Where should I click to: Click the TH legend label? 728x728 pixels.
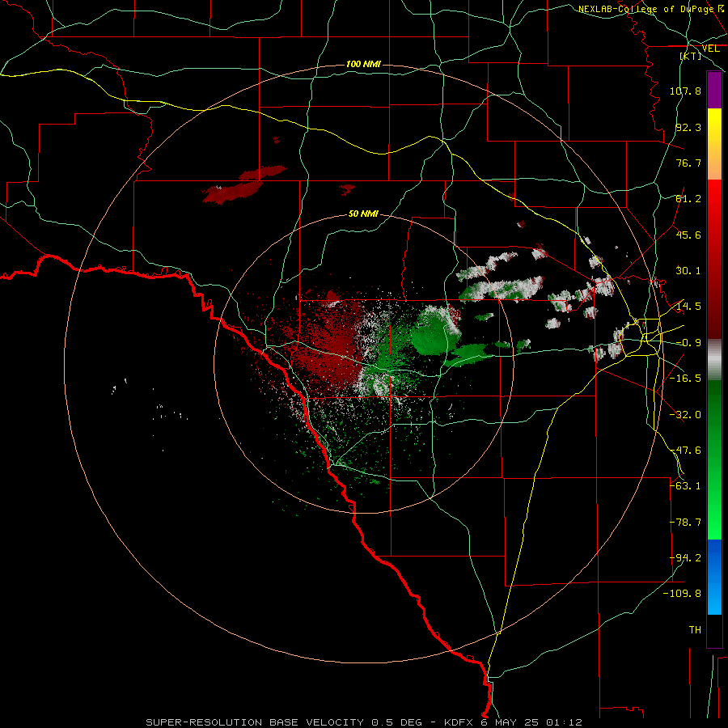[x=695, y=630]
